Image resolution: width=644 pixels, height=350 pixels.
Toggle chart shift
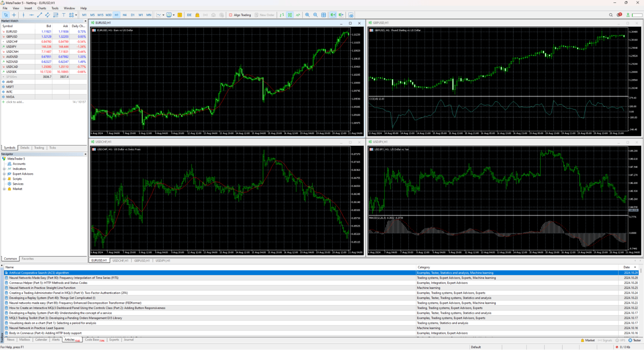(341, 15)
